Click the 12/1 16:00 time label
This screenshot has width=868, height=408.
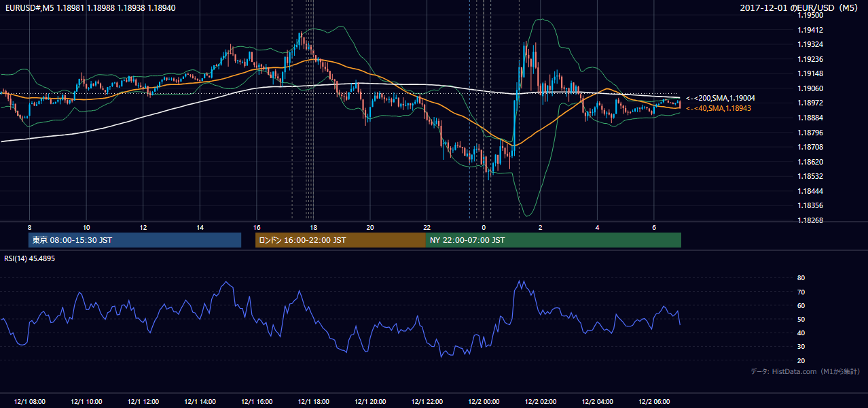coord(257,402)
